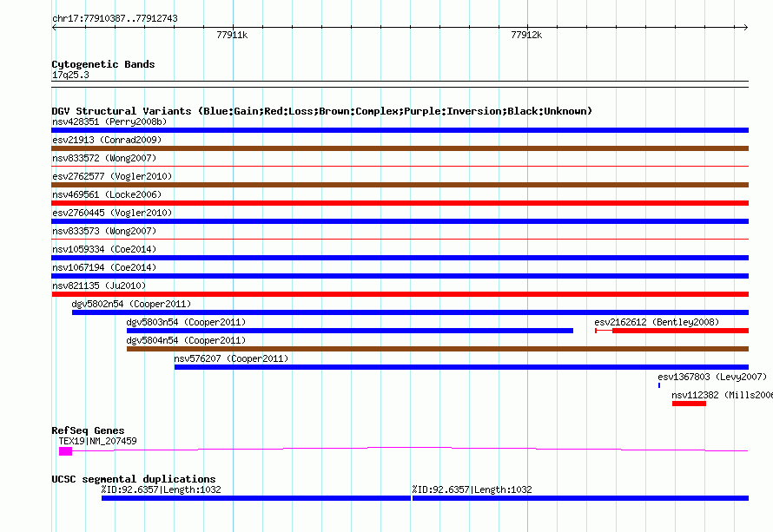This screenshot has height=532, width=773.
Task: Click the nsv1067194 (Coe2014) blue bar
Action: 400,276
